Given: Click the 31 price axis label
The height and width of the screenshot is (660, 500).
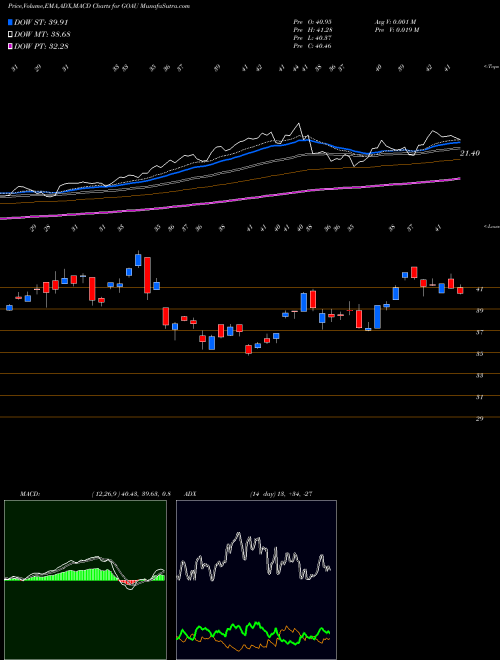Looking at the screenshot, I should 479,397.
